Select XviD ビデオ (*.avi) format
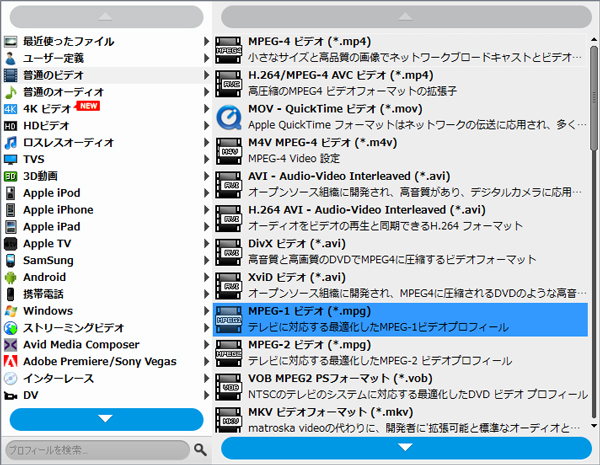The height and width of the screenshot is (465, 600). [x=400, y=286]
